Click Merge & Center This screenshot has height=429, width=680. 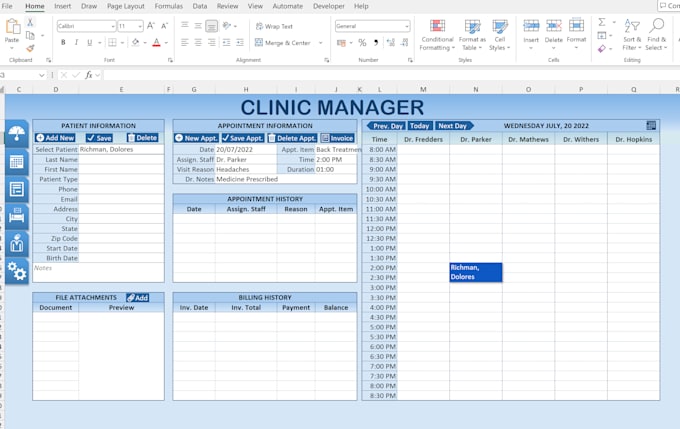point(283,43)
